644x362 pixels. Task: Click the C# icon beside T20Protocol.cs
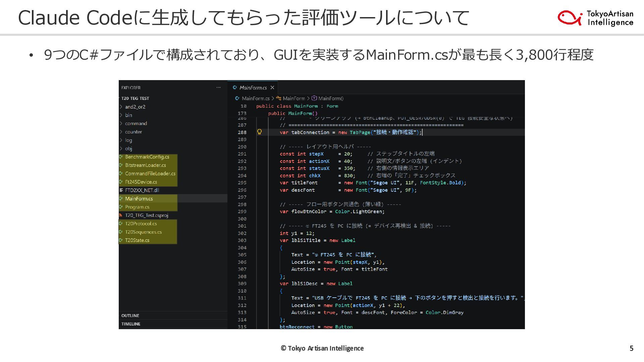point(121,224)
